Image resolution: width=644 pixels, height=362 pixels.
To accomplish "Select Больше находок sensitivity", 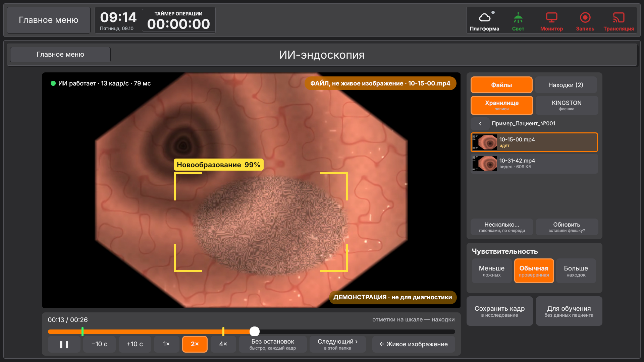I will click(576, 271).
